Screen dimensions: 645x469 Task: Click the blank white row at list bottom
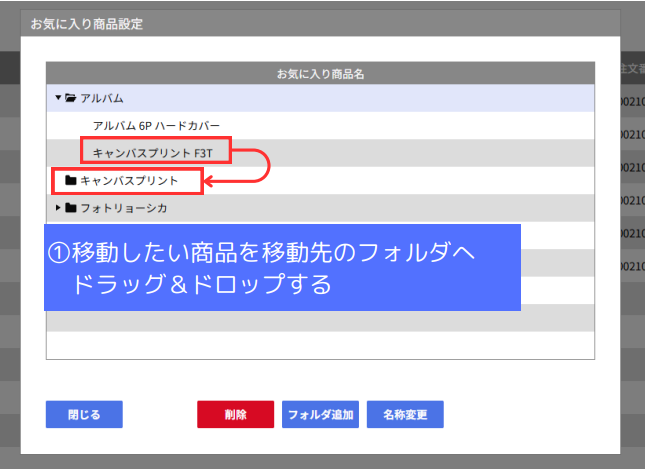pyautogui.click(x=320, y=345)
